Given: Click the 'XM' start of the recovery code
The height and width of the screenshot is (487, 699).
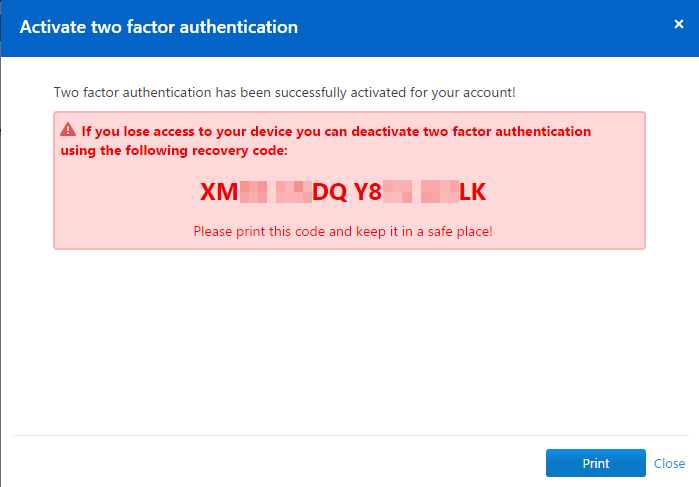Looking at the screenshot, I should tap(219, 192).
